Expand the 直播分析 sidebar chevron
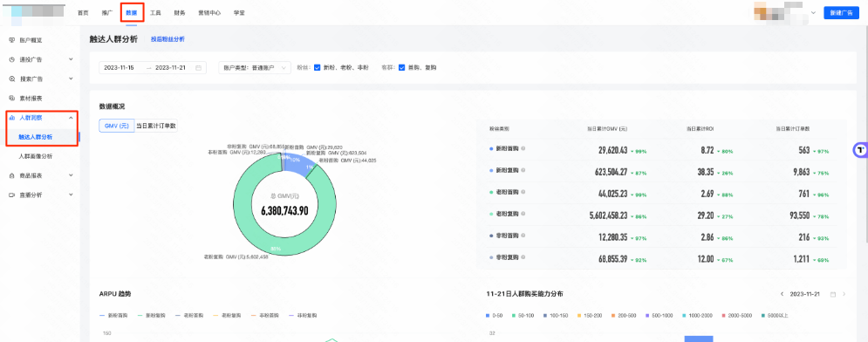 (x=71, y=195)
